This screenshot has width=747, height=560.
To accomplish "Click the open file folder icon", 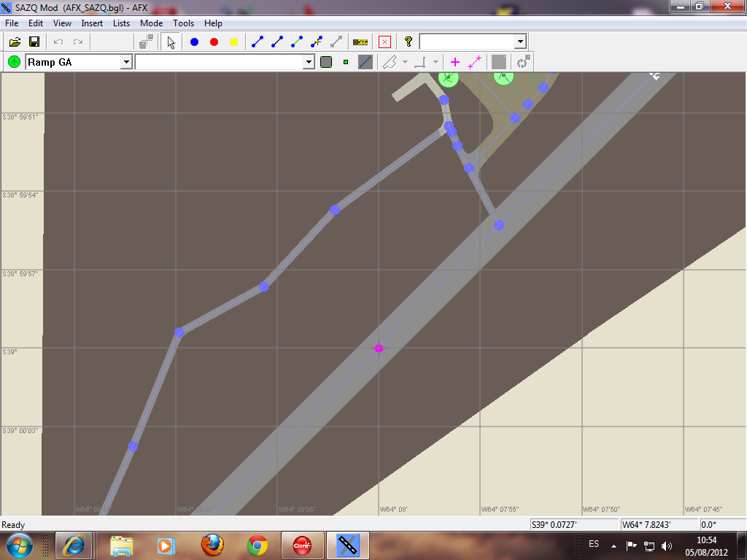I will [15, 42].
